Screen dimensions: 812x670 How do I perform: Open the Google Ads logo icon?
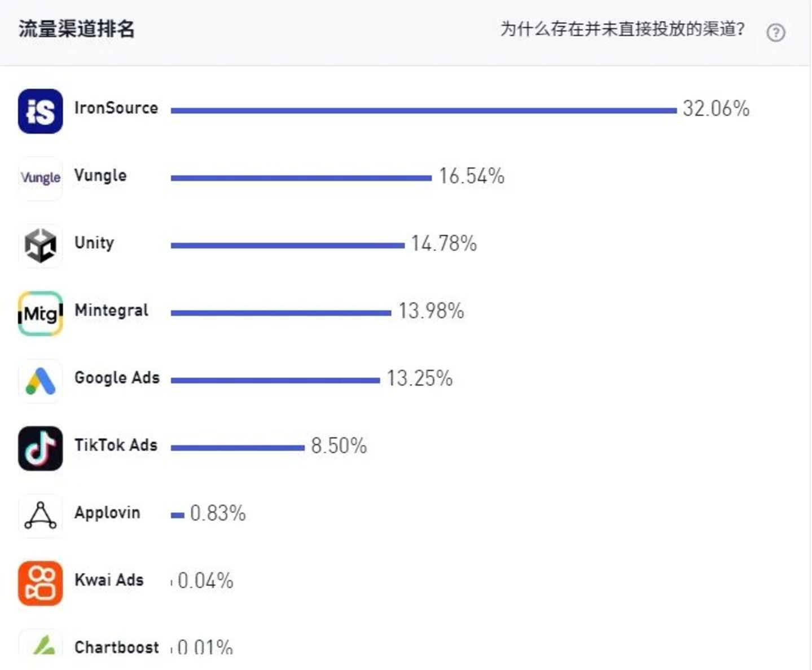coord(40,381)
